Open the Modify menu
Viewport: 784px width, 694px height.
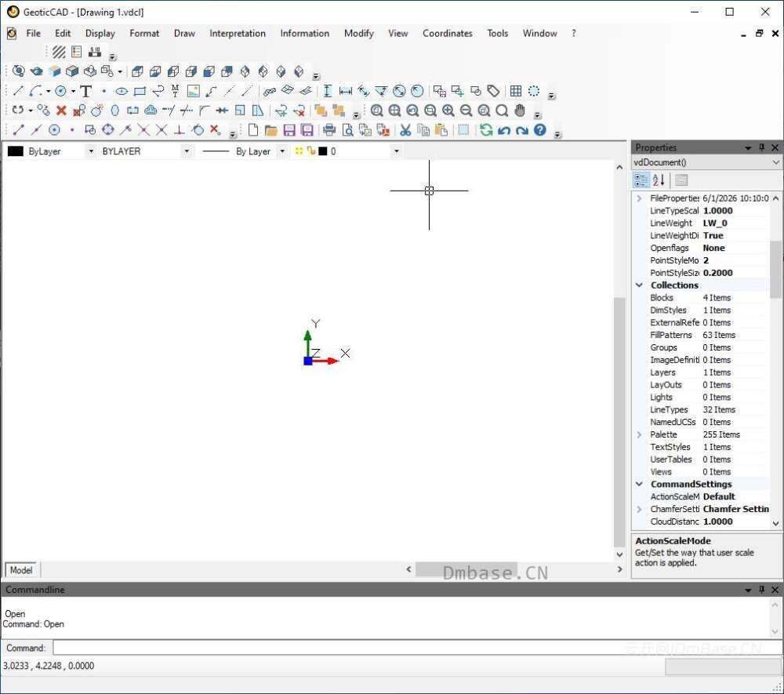(x=358, y=34)
